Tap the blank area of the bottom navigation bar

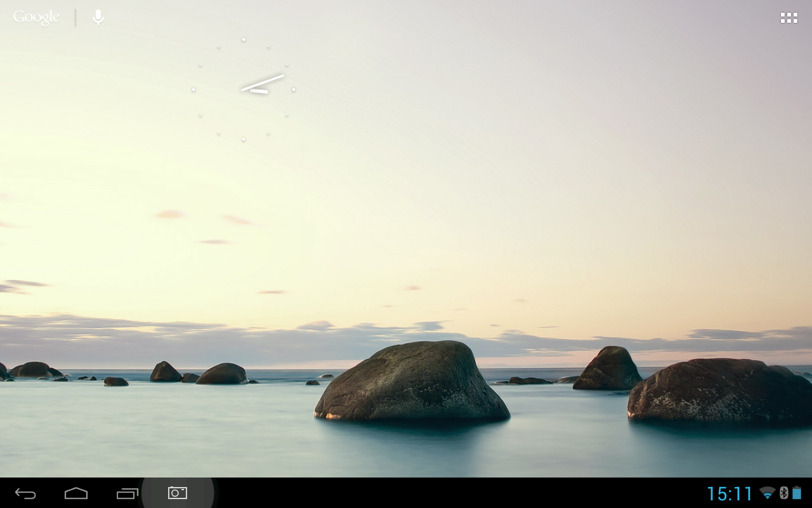click(444, 493)
